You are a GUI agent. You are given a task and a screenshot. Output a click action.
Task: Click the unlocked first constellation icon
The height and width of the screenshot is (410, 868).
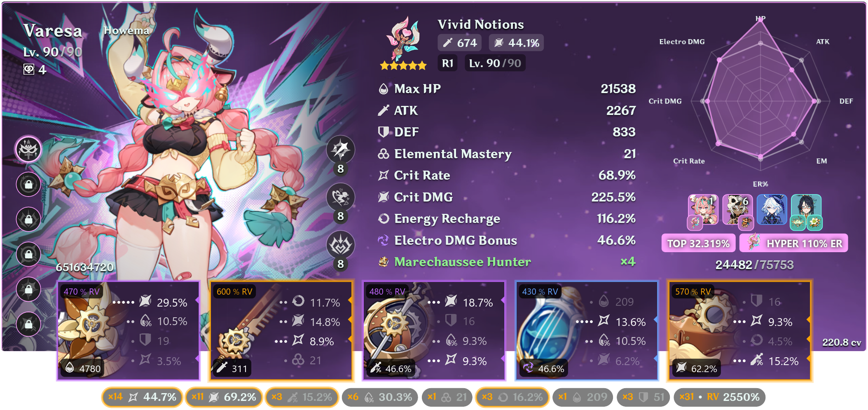click(28, 149)
